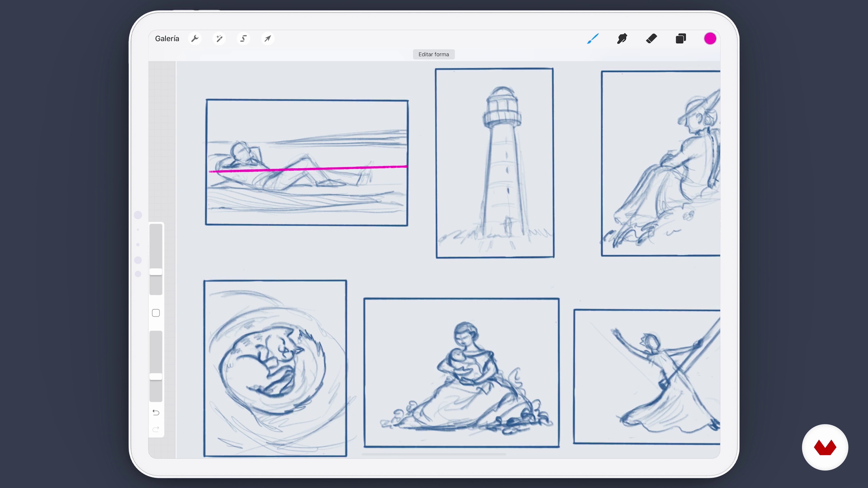This screenshot has width=868, height=488.
Task: Tap the square modify button in sidebar
Action: (x=156, y=313)
